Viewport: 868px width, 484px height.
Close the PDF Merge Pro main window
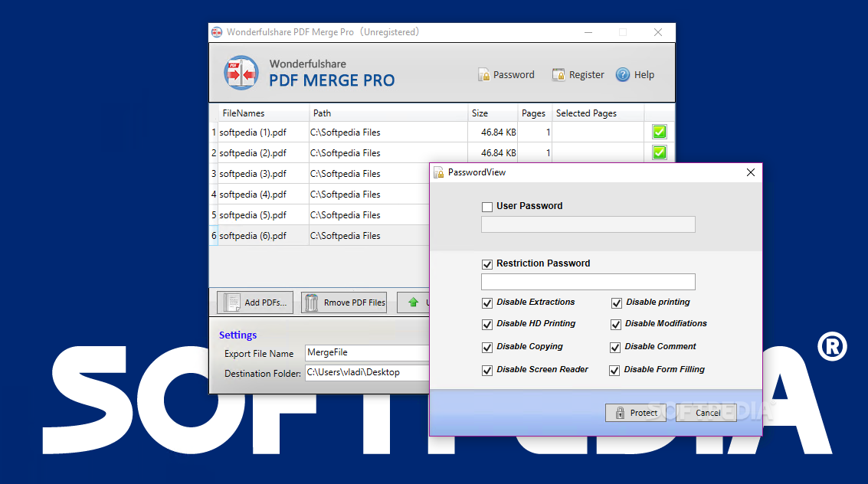click(x=657, y=33)
